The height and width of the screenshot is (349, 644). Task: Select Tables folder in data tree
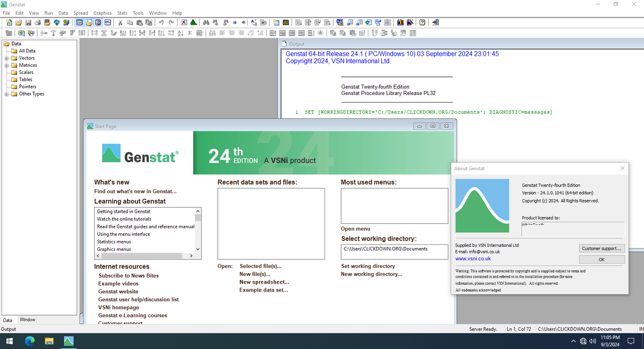pyautogui.click(x=26, y=79)
